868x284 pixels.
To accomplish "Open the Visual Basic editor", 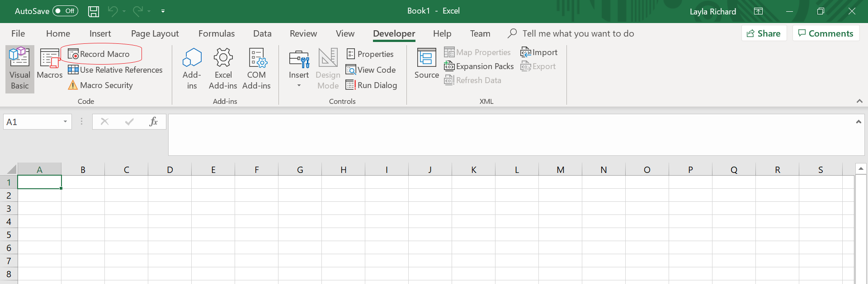I will point(20,69).
